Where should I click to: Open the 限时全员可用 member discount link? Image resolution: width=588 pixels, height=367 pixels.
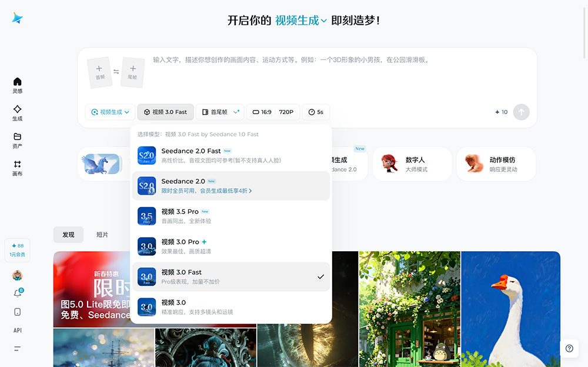pos(206,191)
